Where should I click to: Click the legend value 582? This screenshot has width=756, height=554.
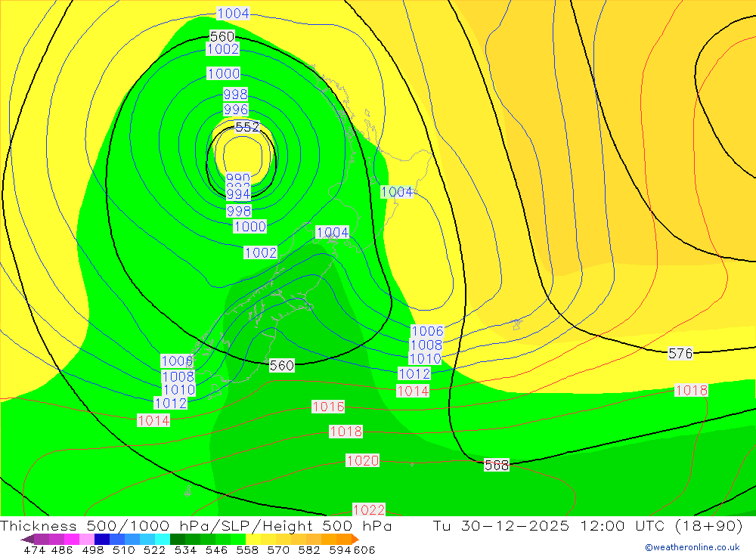tap(309, 550)
